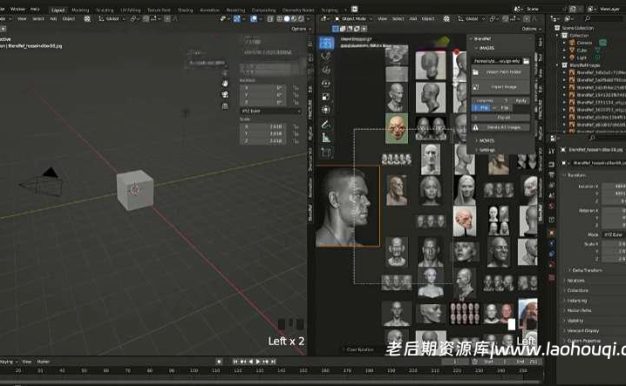Switch to the Shading workspace tab
The height and width of the screenshot is (386, 626).
185,10
